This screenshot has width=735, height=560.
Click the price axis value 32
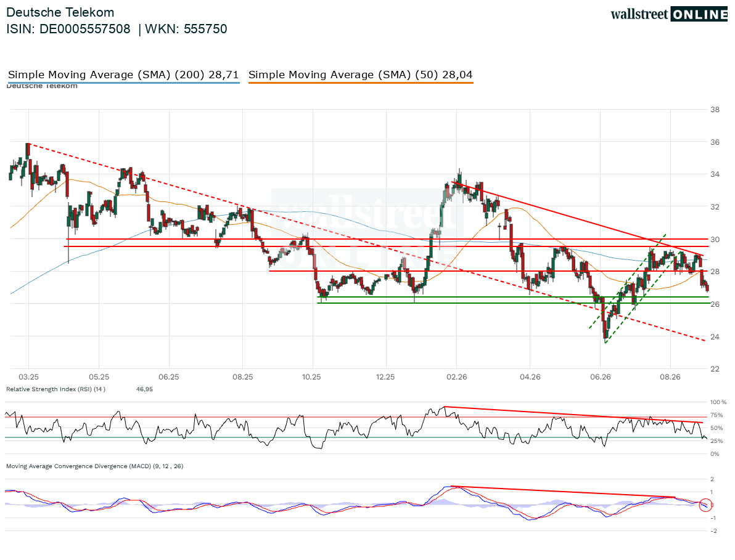pyautogui.click(x=715, y=206)
